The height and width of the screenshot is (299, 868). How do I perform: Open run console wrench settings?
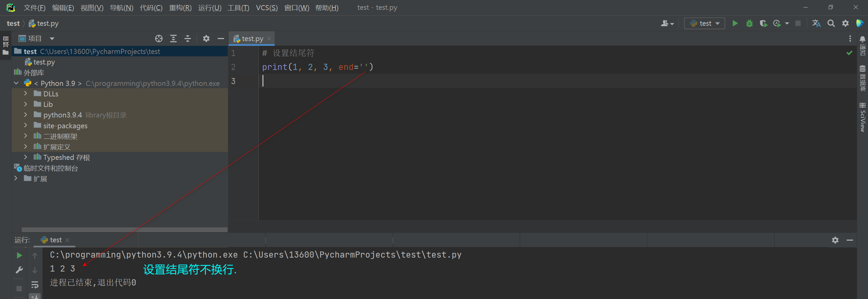19,270
